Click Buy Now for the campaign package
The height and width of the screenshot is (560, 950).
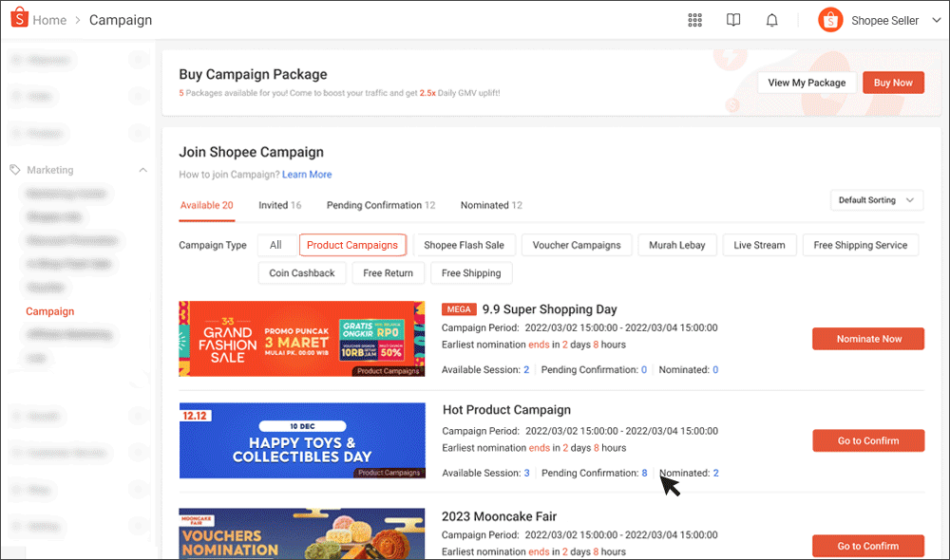tap(892, 83)
